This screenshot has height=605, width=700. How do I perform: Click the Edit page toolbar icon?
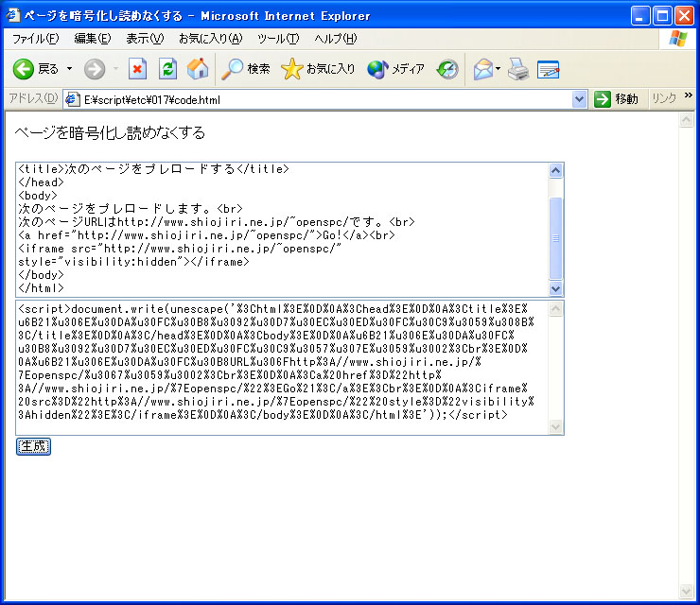click(x=549, y=69)
